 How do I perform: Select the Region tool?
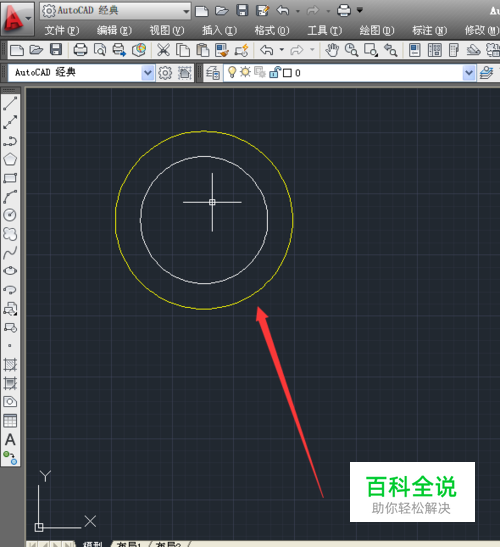(x=10, y=402)
